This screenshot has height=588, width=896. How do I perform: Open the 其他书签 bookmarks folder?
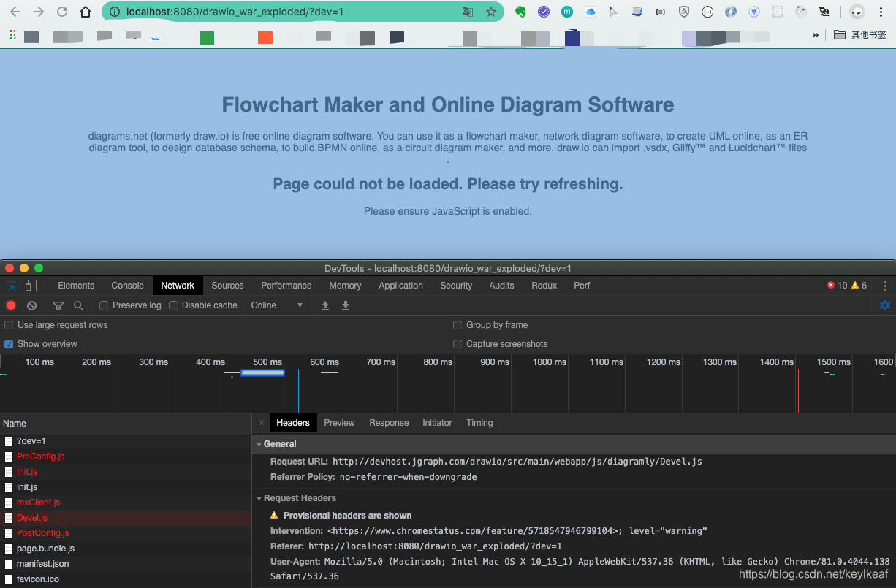(861, 35)
